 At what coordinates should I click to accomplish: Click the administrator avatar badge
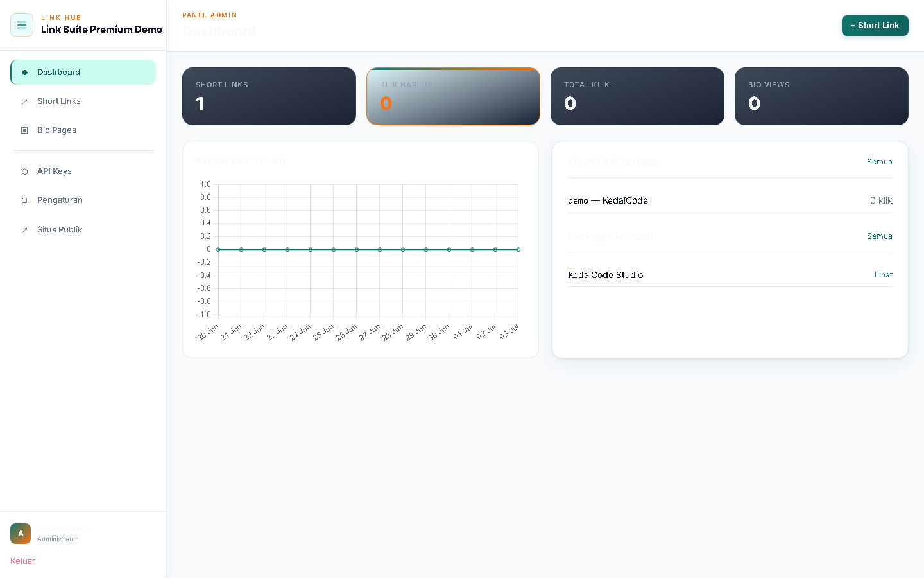[21, 534]
